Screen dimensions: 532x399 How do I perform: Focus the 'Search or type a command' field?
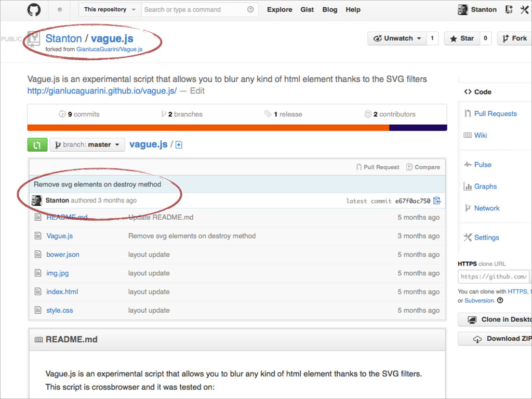(x=199, y=9)
